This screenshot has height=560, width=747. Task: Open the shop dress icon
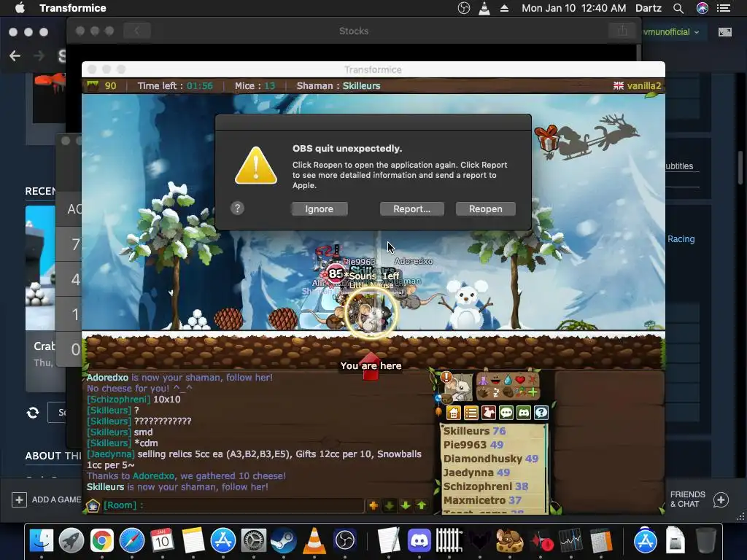tap(489, 413)
